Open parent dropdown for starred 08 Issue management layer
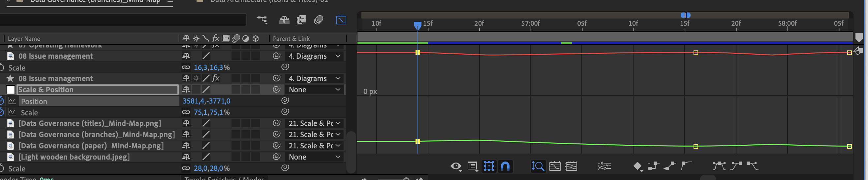868x180 pixels. 315,78
